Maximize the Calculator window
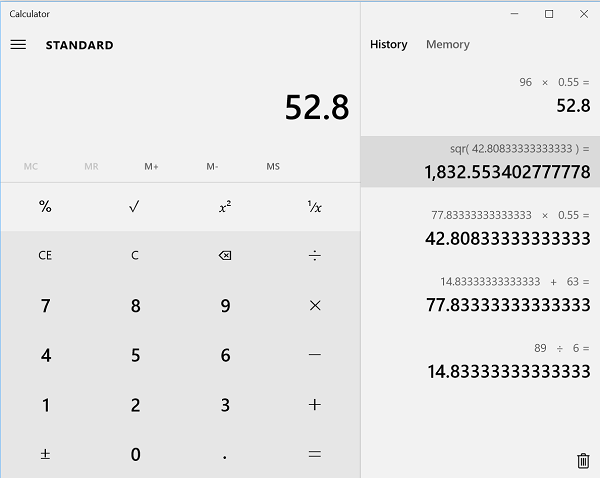The image size is (600, 478). pyautogui.click(x=549, y=14)
